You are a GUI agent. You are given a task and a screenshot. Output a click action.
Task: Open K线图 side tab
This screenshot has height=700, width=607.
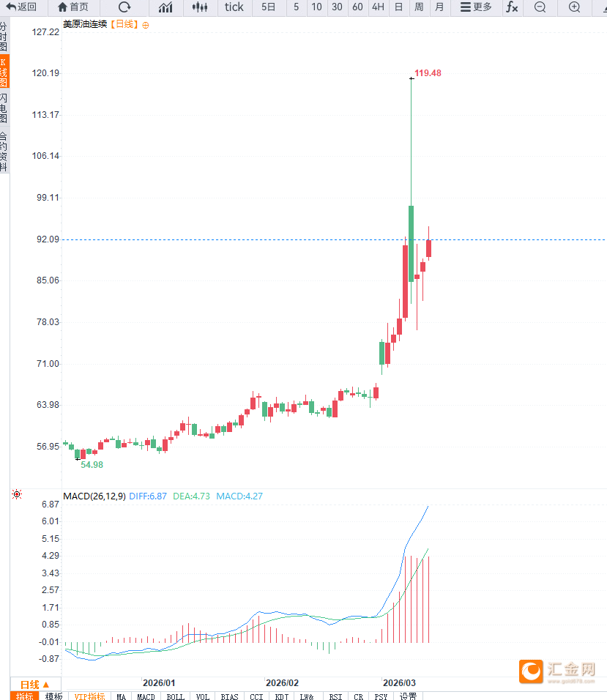coord(4,72)
